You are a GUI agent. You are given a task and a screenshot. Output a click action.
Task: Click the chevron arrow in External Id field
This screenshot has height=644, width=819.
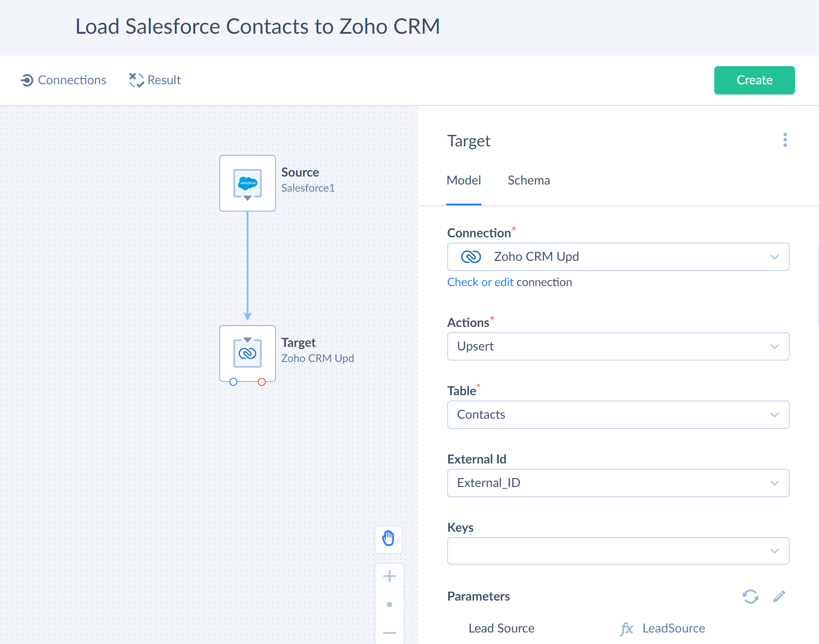(775, 483)
